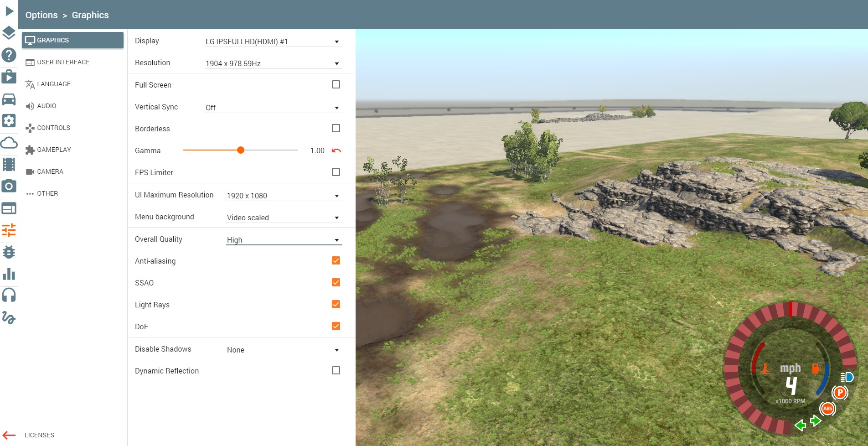Click the ABS indicator on tachometer

[827, 409]
